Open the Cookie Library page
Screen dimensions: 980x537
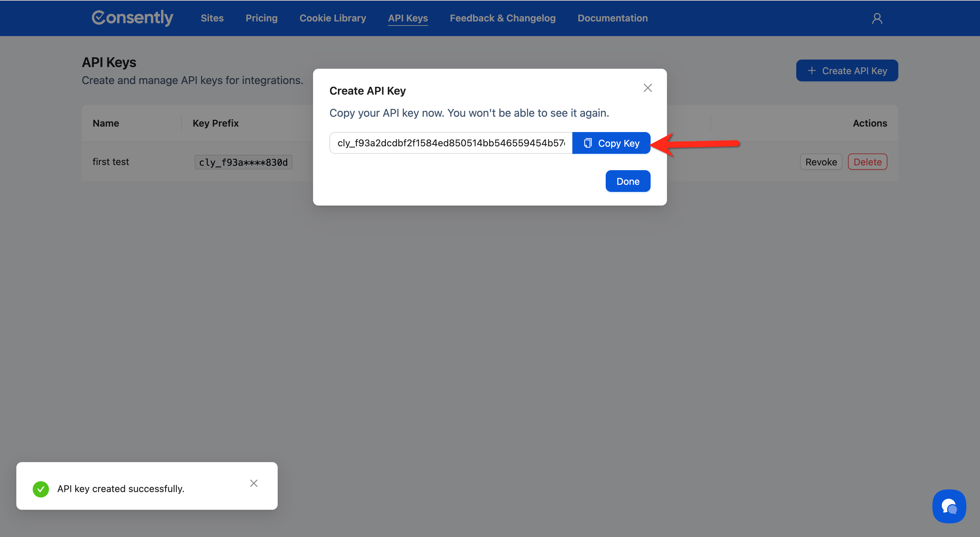click(x=332, y=18)
